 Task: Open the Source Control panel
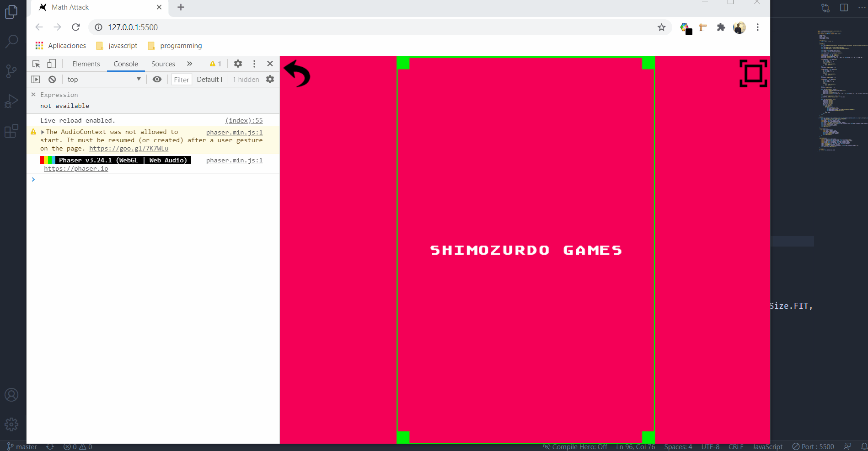pyautogui.click(x=11, y=71)
